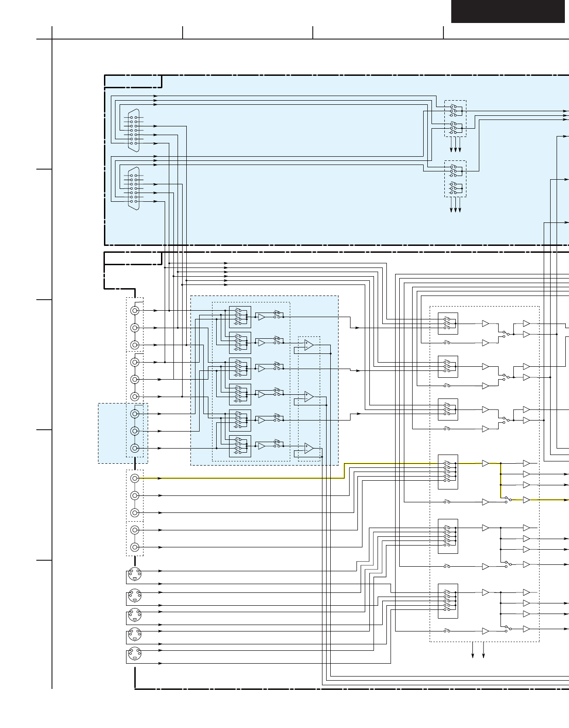Viewport: 569px width, 728px height.
Task: Click the black rectangle in the page corner
Action: (x=508, y=11)
